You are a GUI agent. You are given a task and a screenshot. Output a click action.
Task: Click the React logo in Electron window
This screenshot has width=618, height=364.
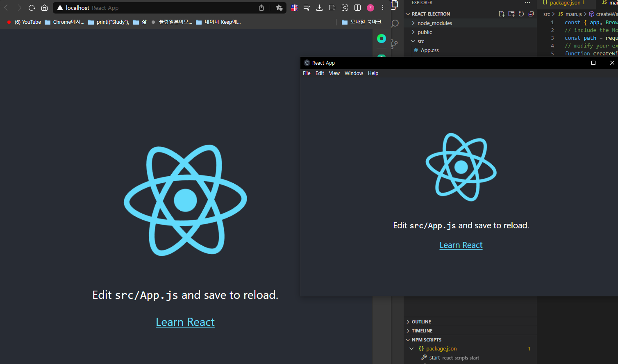461,167
